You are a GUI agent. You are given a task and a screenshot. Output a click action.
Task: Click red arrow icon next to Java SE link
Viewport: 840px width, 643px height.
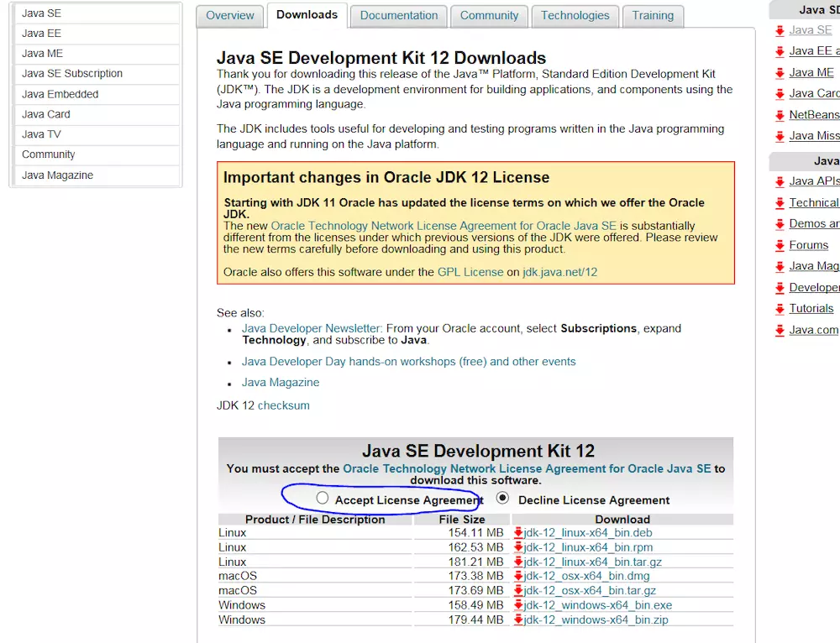coord(780,31)
